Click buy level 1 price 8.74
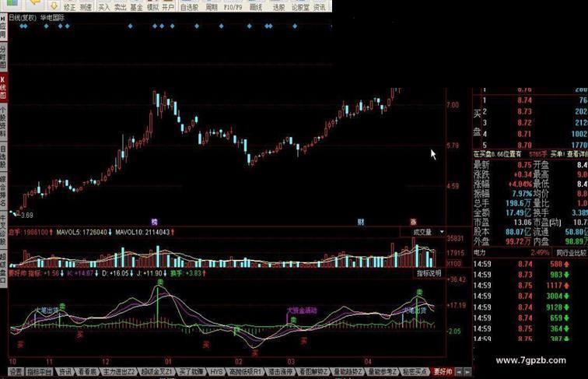The image size is (588, 379). (525, 100)
